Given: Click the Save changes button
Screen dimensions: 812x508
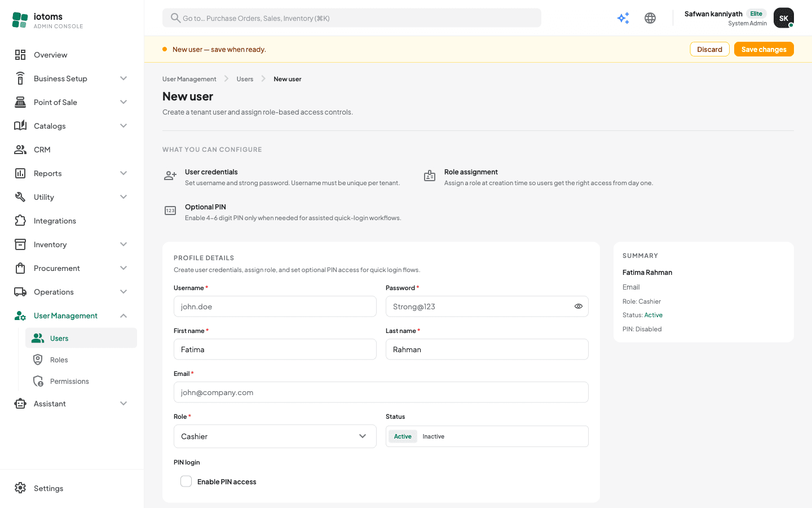Looking at the screenshot, I should coord(764,49).
